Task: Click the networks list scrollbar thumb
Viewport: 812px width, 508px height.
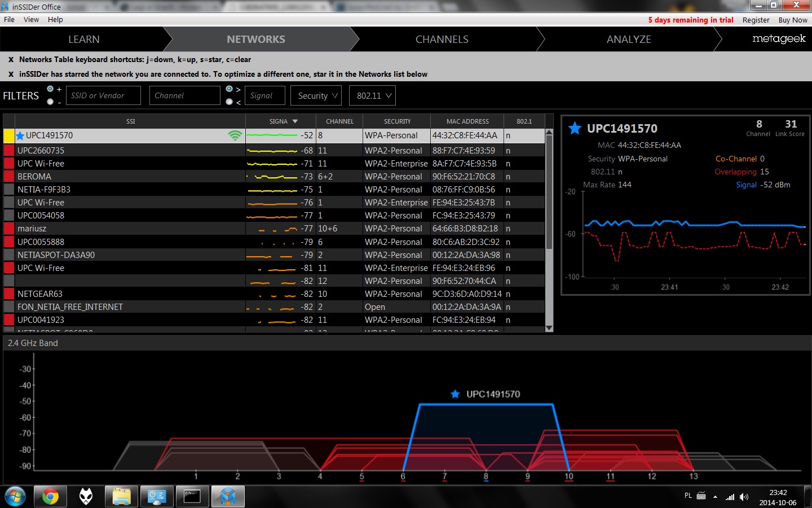Action: [549, 192]
